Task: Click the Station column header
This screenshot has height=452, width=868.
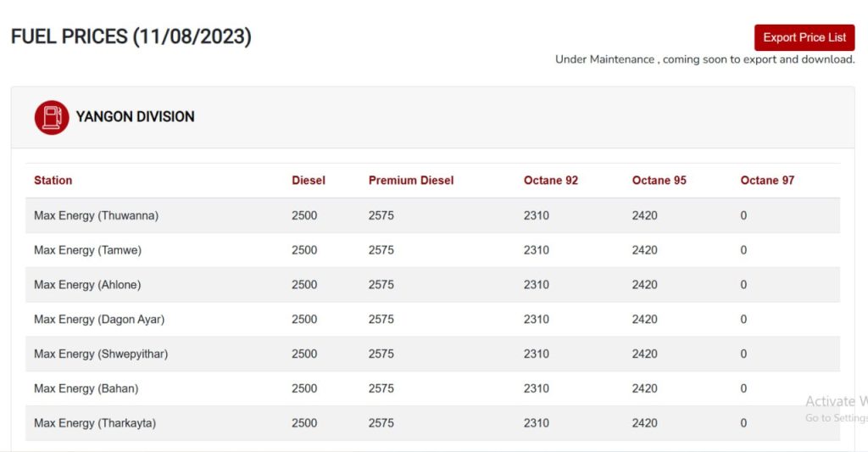Action: click(53, 180)
